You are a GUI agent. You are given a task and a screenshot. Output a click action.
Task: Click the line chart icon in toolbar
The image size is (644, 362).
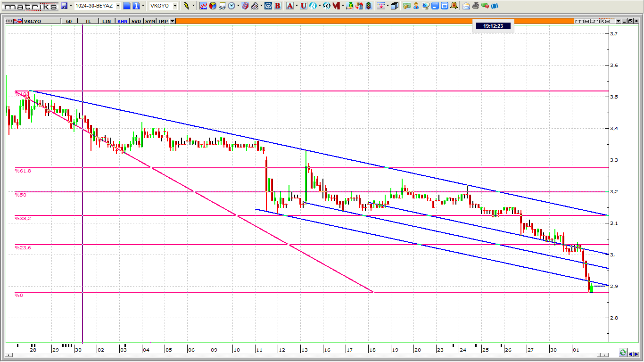(203, 6)
